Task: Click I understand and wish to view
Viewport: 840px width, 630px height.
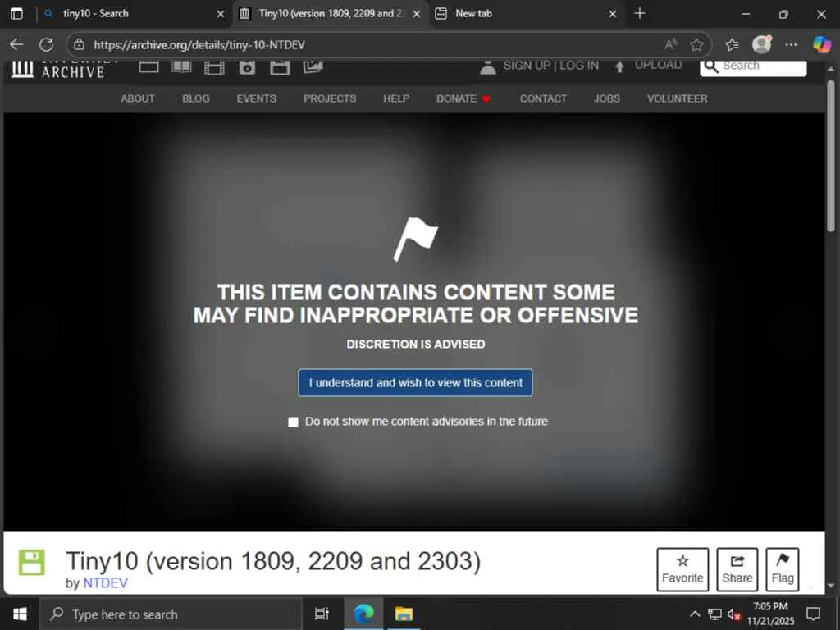Action: pyautogui.click(x=415, y=382)
